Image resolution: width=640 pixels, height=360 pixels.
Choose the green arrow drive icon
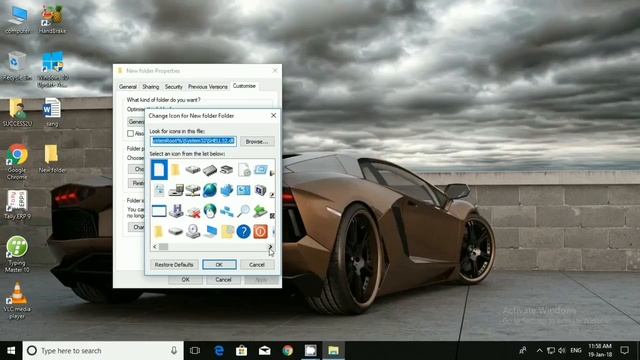point(260,211)
